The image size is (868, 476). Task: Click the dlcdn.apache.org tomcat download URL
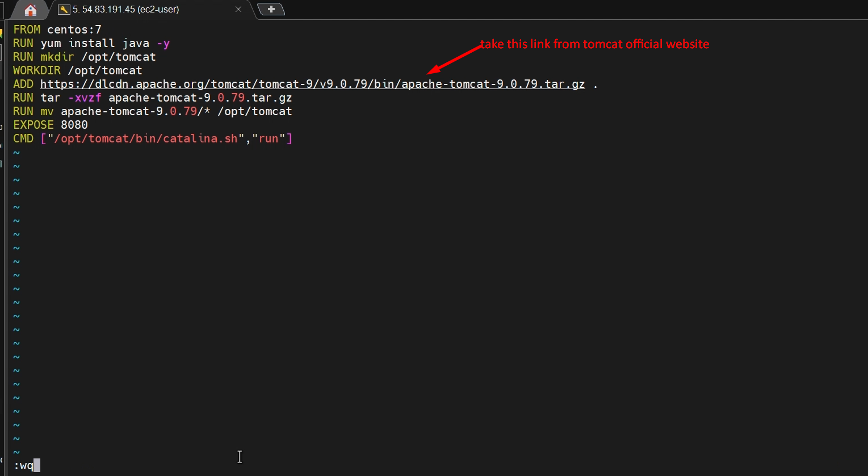pyautogui.click(x=312, y=84)
